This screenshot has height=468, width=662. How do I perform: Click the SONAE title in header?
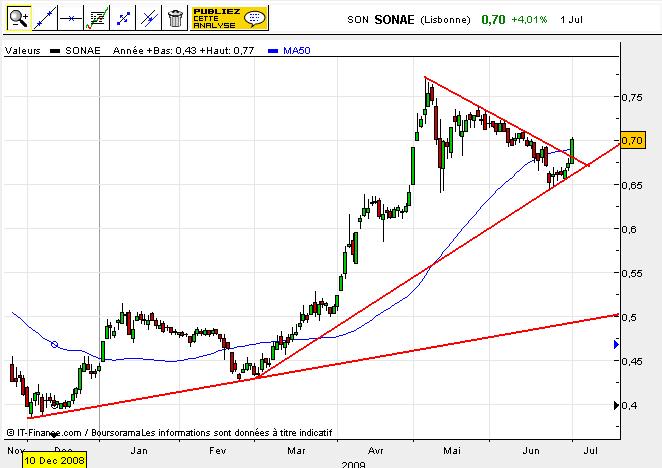[394, 19]
